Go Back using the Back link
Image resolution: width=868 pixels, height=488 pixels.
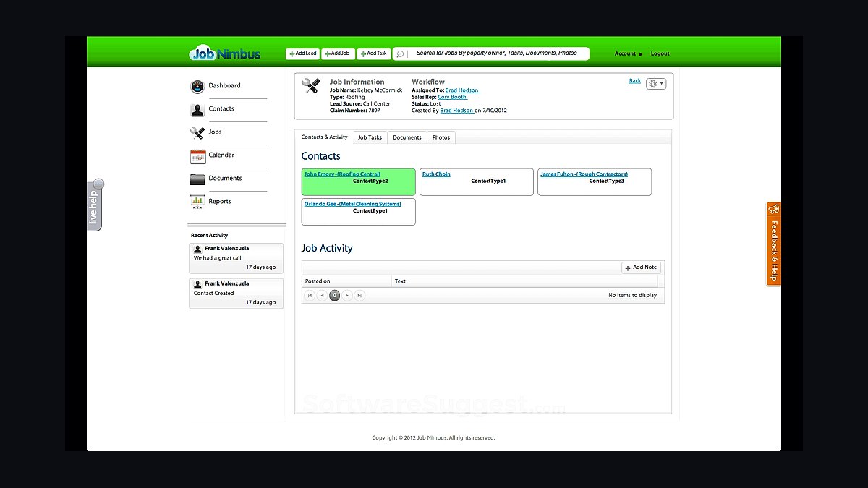click(635, 81)
